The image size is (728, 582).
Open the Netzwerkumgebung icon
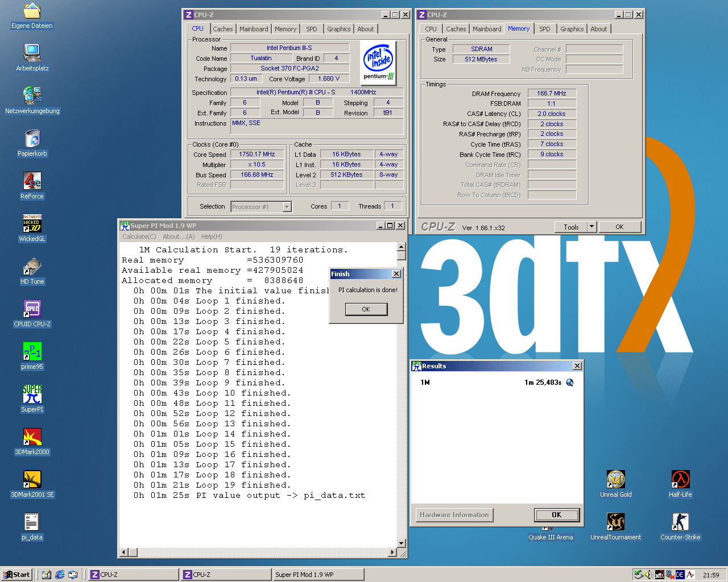pos(32,100)
